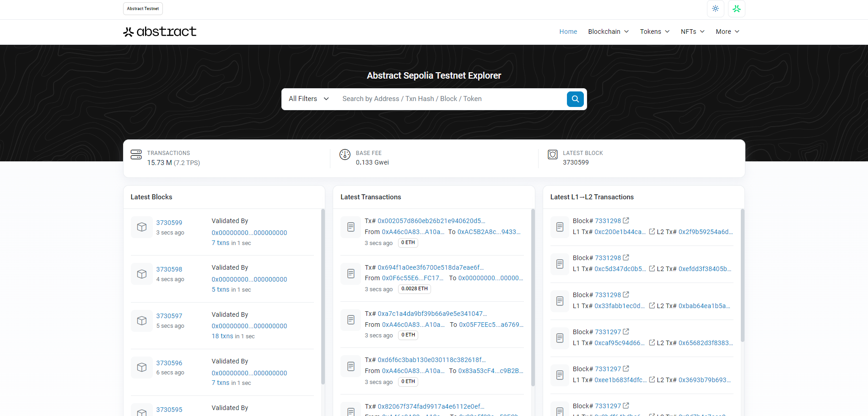Open L2 Tx# 0x3693b79b693 link
Viewport: 868px width, 416px height.
[x=705, y=380]
